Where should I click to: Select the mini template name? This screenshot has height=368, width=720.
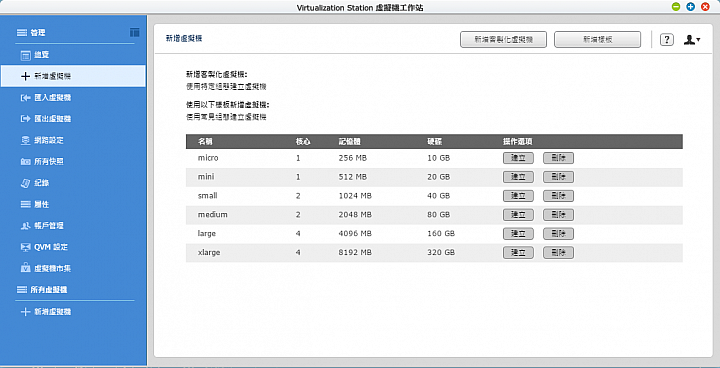206,177
